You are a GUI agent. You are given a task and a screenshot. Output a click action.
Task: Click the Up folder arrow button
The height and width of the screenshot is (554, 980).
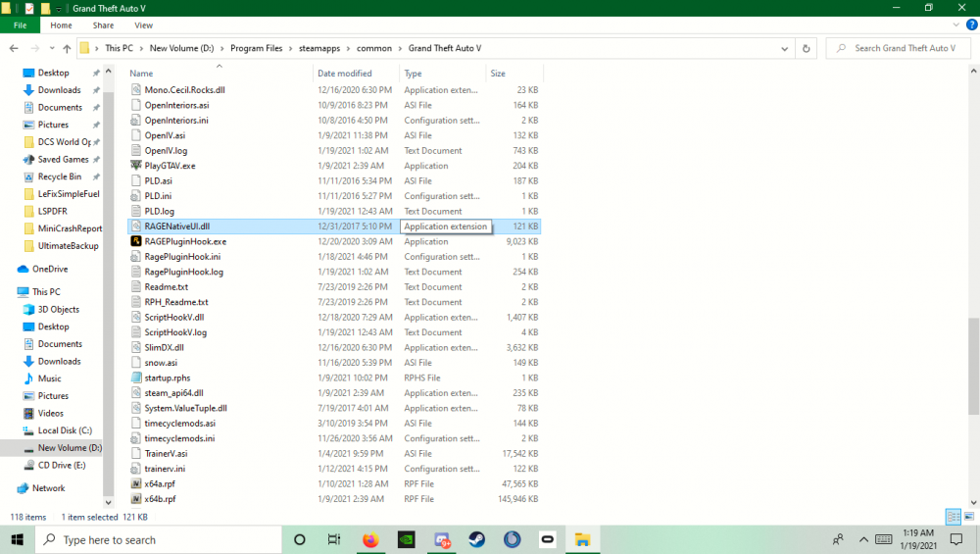tap(65, 48)
